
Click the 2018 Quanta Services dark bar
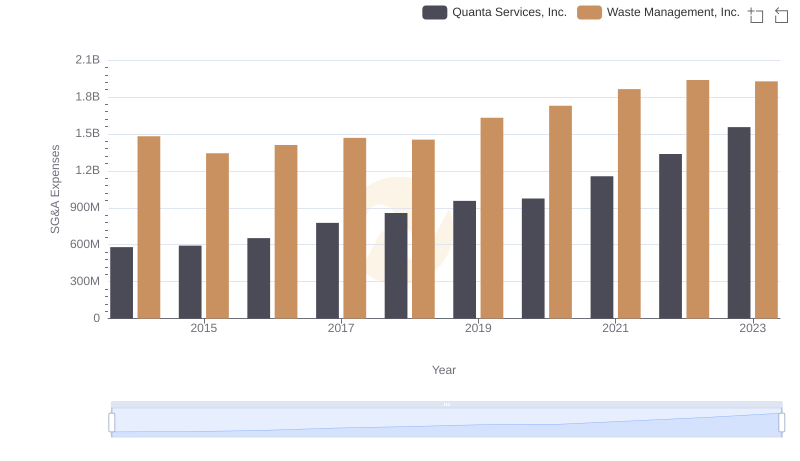click(396, 266)
